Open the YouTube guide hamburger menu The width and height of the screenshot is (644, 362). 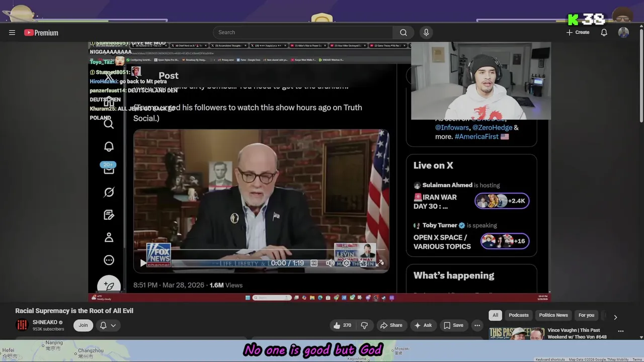point(12,33)
